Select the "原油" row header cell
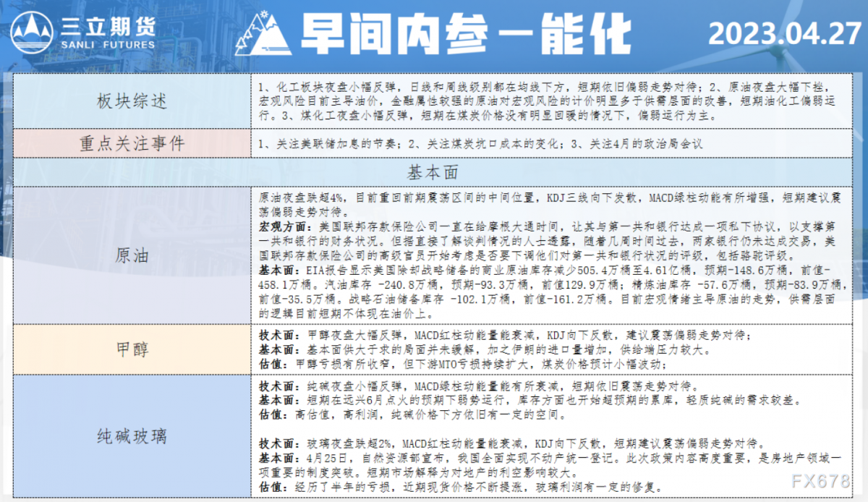Image resolution: width=868 pixels, height=502 pixels. pyautogui.click(x=132, y=255)
